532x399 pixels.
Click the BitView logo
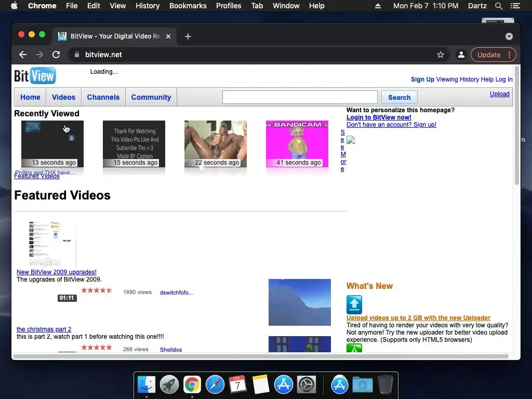coord(35,76)
